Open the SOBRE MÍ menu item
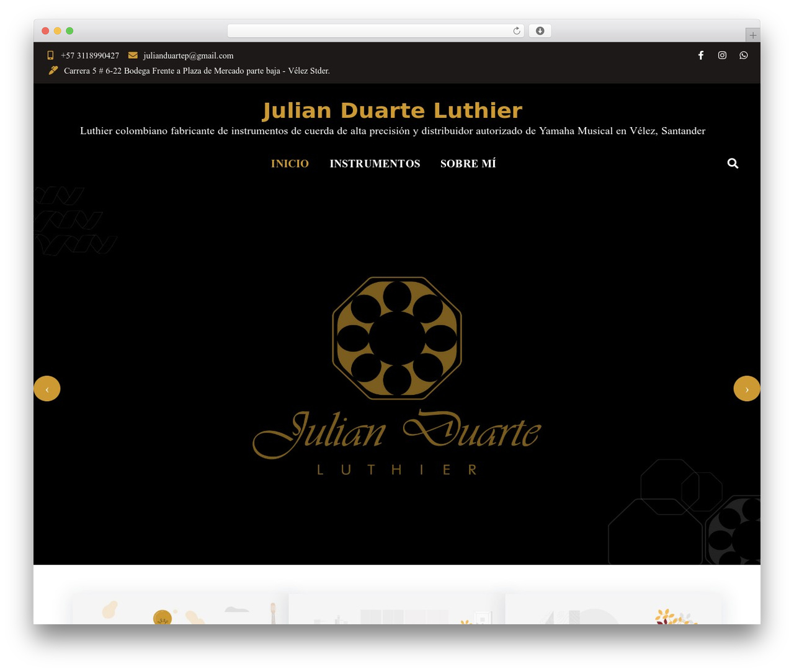This screenshot has width=794, height=672. pyautogui.click(x=468, y=164)
